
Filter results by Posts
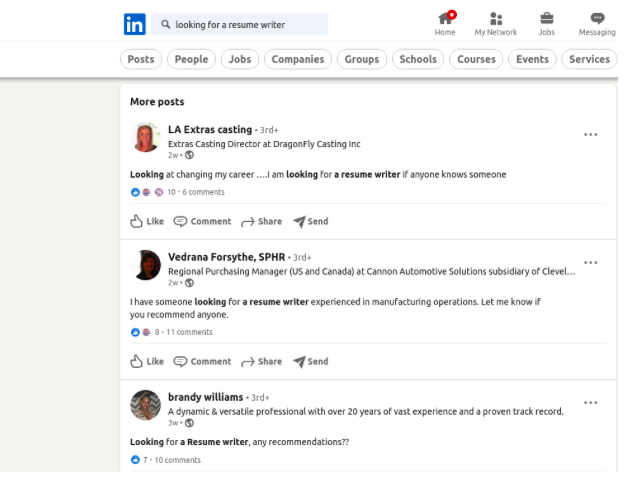click(141, 59)
